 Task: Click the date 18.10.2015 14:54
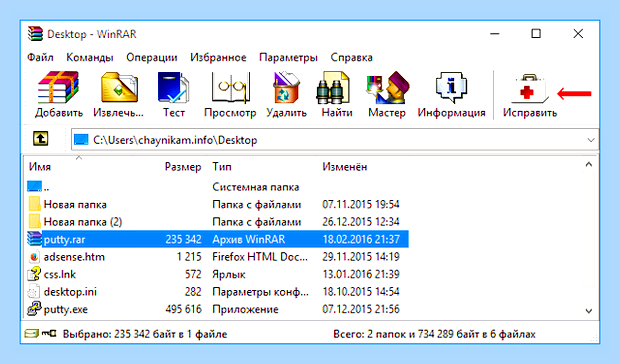click(x=361, y=292)
